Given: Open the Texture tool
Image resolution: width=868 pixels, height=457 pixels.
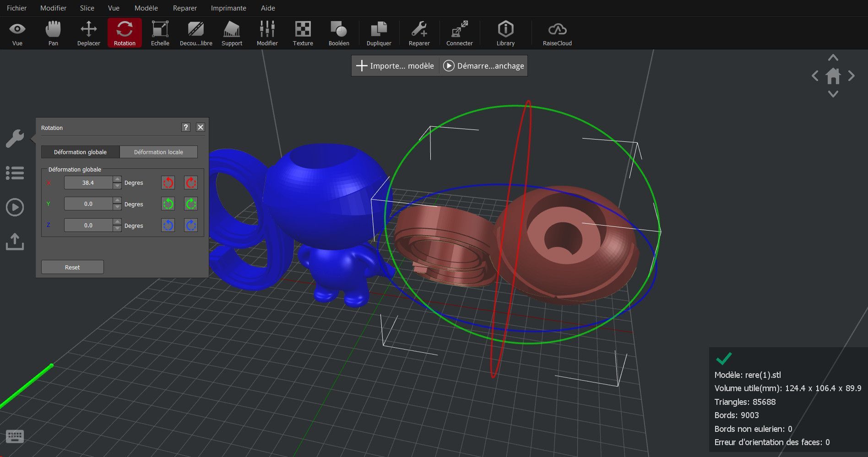Looking at the screenshot, I should point(303,33).
